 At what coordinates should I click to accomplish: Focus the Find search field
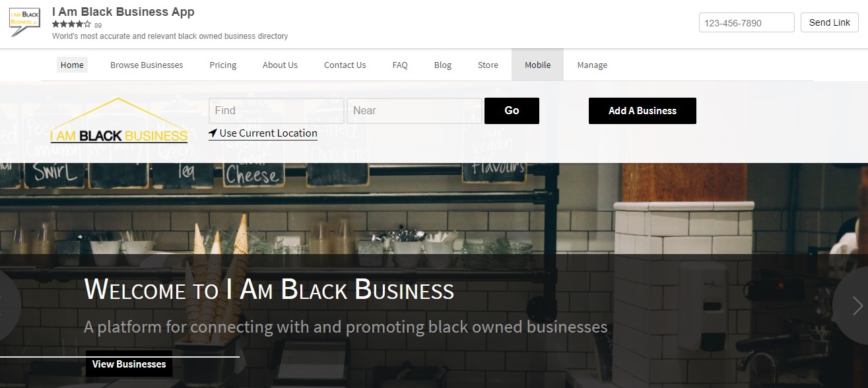tap(277, 111)
